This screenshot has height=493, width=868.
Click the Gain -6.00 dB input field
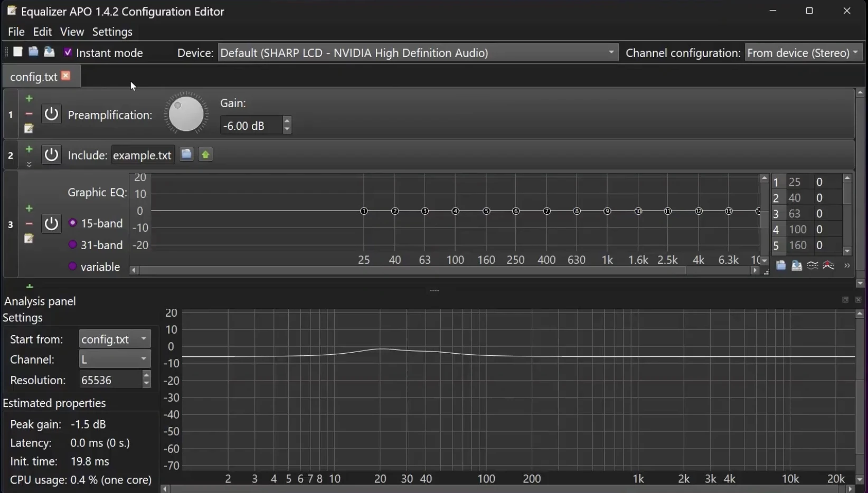coord(251,126)
